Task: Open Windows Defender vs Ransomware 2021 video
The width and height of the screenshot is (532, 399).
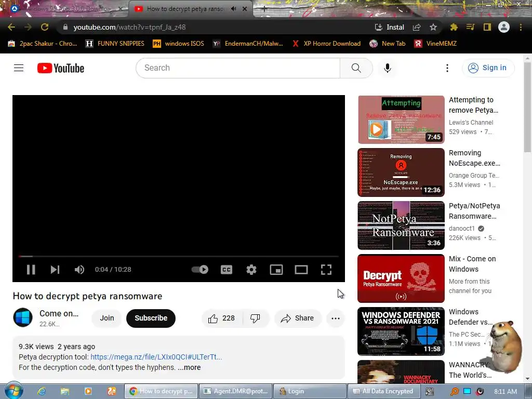Action: click(401, 331)
